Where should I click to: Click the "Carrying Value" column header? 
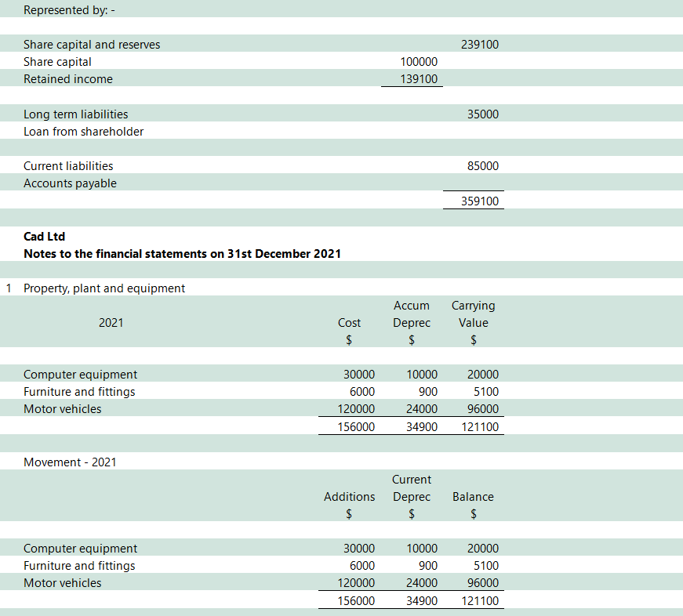click(x=474, y=314)
